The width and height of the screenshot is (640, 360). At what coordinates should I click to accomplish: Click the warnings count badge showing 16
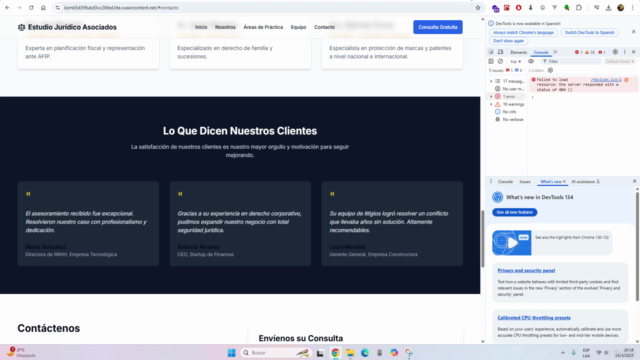pyautogui.click(x=590, y=52)
